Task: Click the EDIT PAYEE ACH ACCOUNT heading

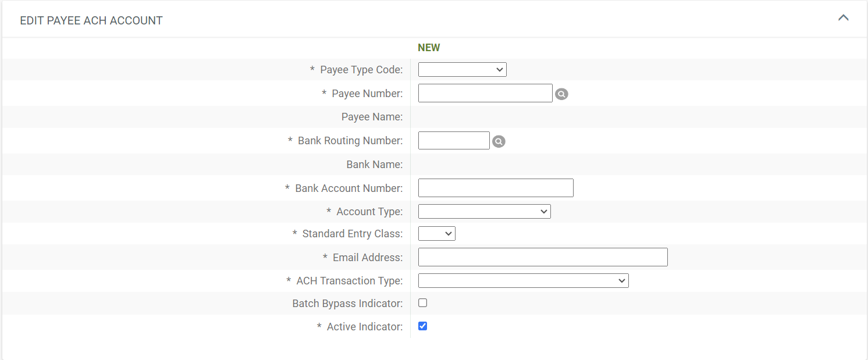Action: click(x=91, y=20)
